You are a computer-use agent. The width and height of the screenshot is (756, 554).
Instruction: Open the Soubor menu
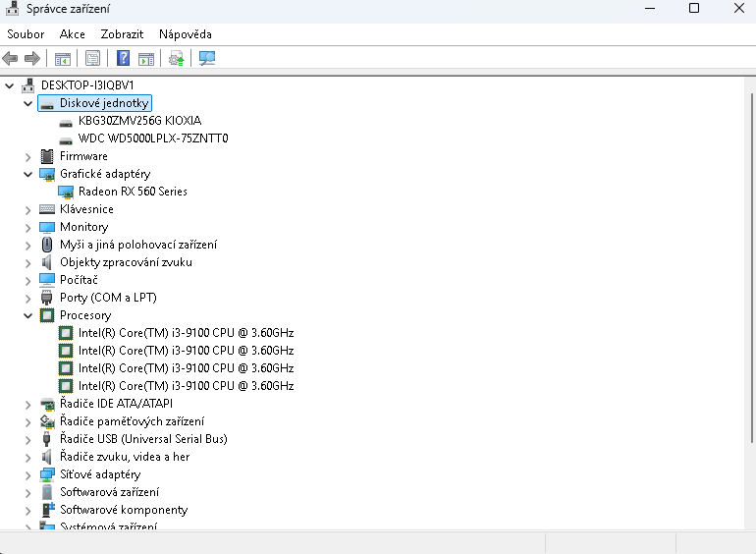click(26, 34)
